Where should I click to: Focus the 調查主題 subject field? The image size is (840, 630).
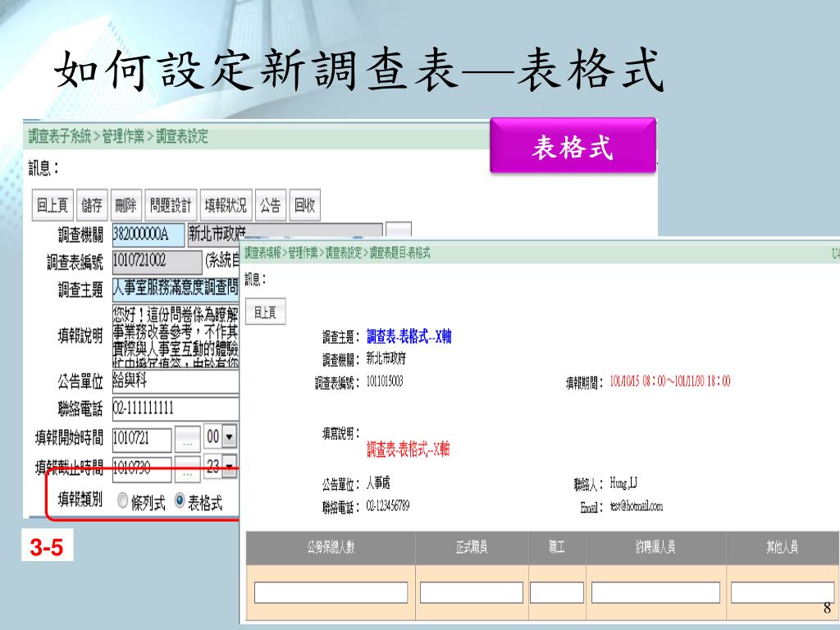pyautogui.click(x=176, y=290)
